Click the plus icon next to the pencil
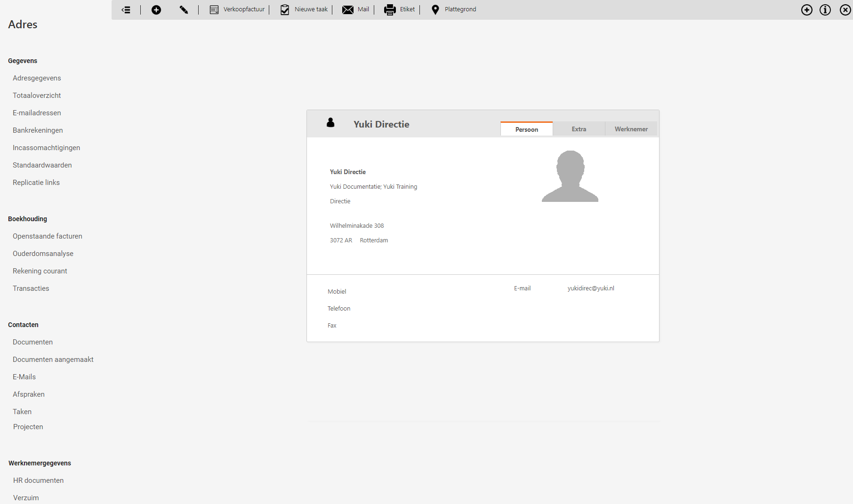Image resolution: width=853 pixels, height=504 pixels. [156, 9]
